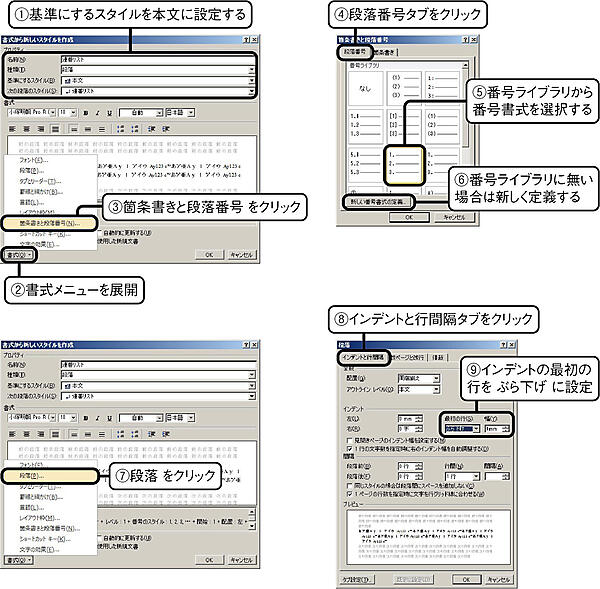Viewport: 600px width, 589px height.
Task: Open 配置 alignment dropdown in 段落 dialog
Action: 436,379
